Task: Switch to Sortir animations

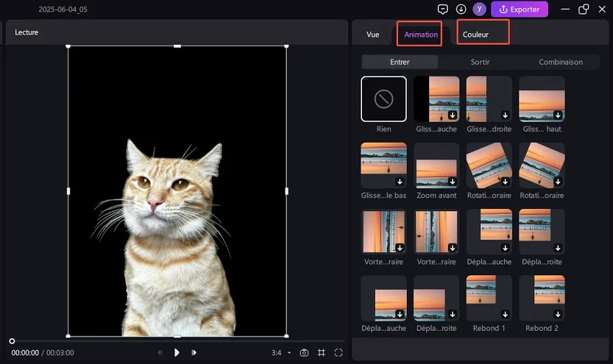Action: tap(480, 62)
